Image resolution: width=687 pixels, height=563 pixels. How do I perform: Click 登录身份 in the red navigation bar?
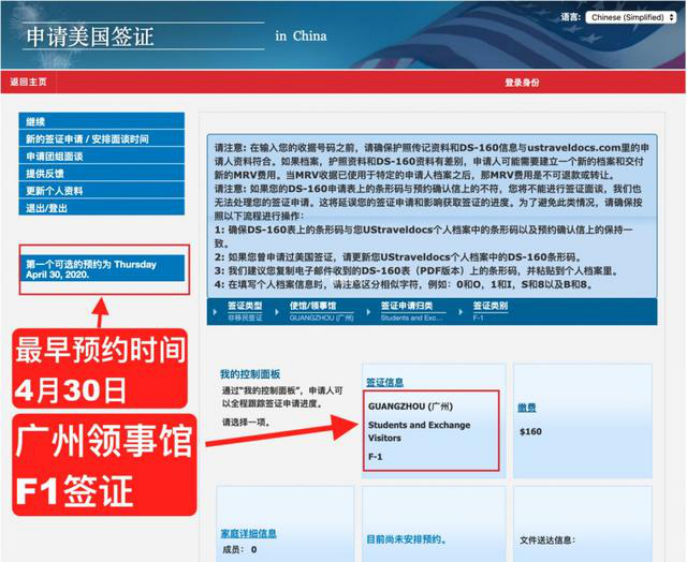click(x=521, y=82)
